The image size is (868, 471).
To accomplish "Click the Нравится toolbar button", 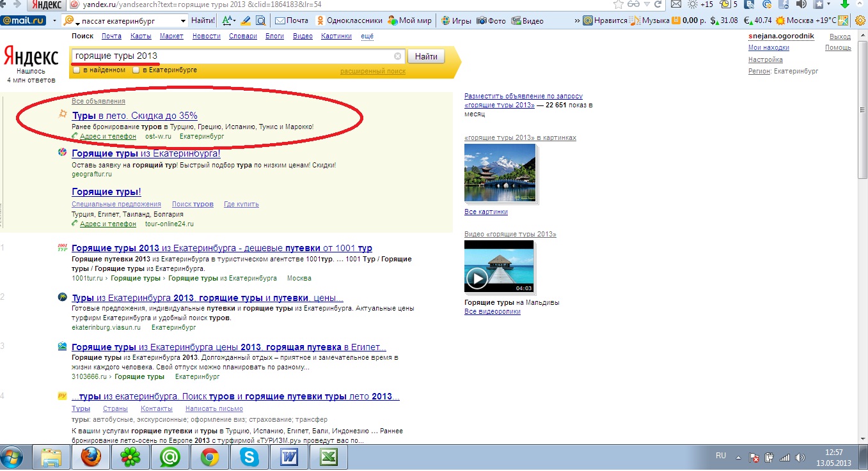I will click(x=604, y=20).
